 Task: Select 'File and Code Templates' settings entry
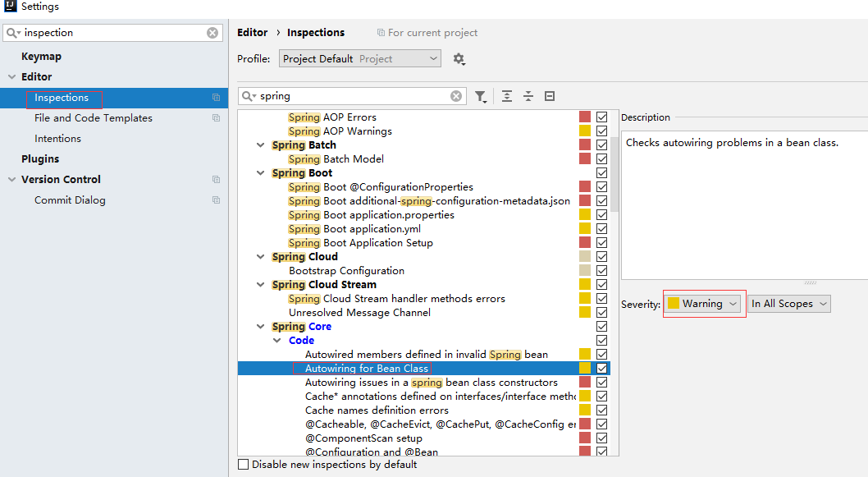click(x=94, y=118)
